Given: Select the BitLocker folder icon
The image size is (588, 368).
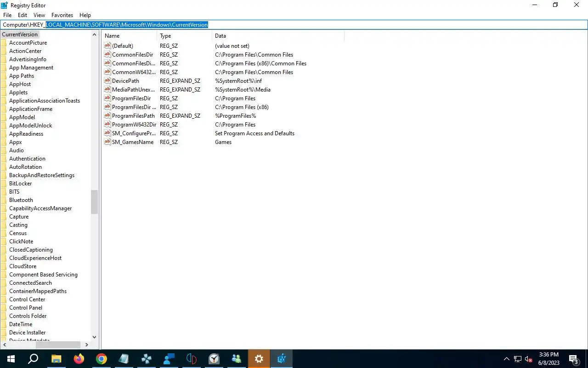Looking at the screenshot, I should 4,184.
